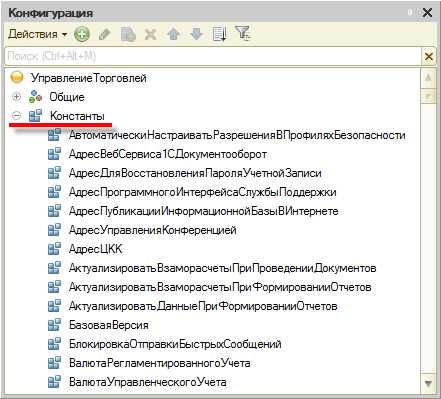Click the green Add button in toolbar
Viewport: 441px width, 399px height.
[82, 34]
